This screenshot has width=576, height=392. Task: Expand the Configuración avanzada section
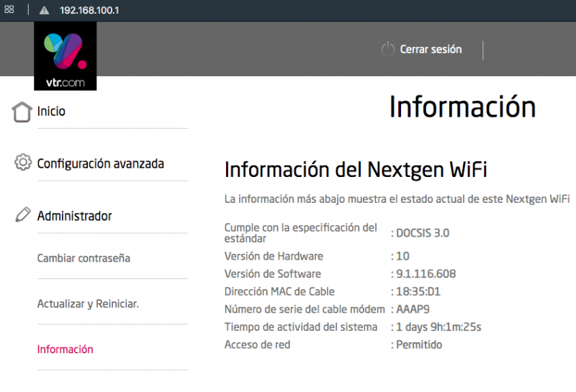click(100, 164)
